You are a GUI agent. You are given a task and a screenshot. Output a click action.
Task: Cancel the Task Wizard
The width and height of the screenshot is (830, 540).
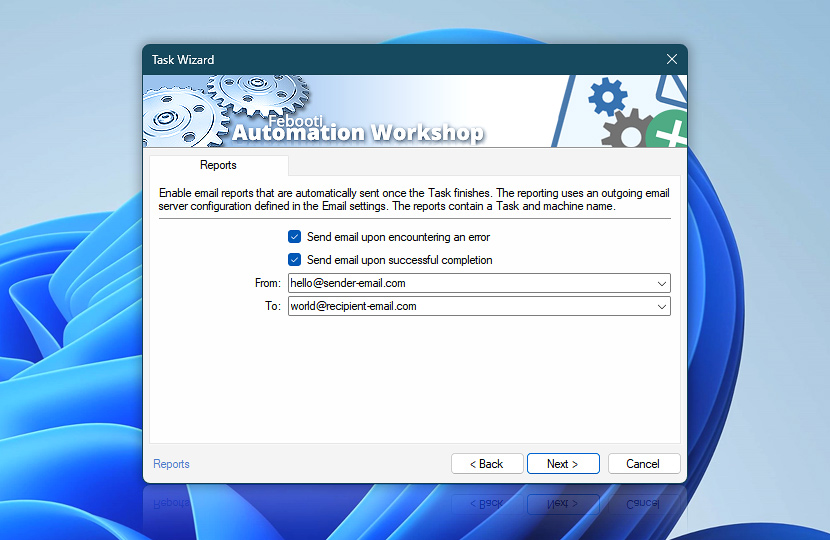click(644, 464)
